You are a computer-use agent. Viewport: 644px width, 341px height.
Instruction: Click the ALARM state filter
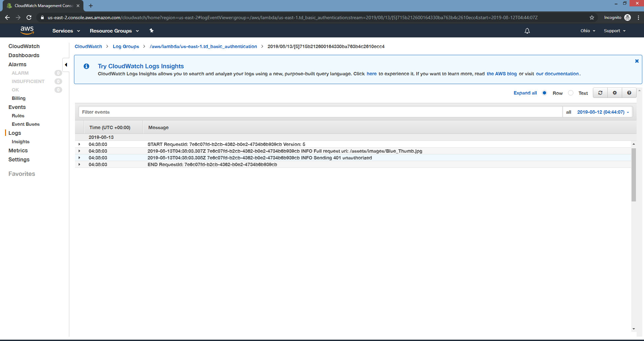20,73
